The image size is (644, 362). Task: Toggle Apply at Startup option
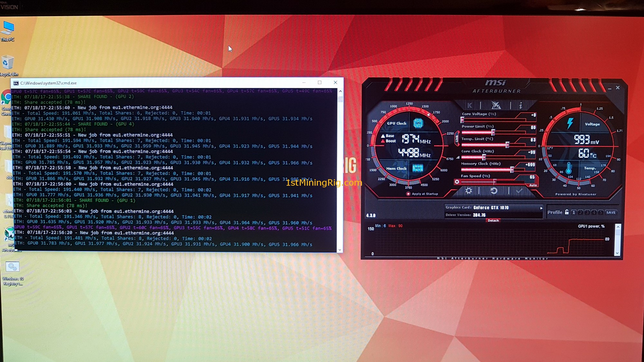422,194
